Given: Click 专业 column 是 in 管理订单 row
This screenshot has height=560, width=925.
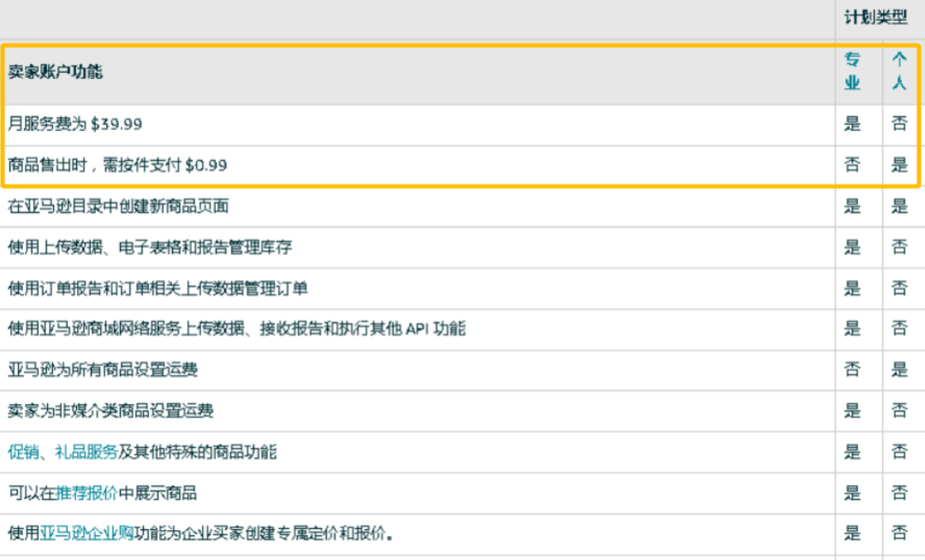Looking at the screenshot, I should [852, 289].
